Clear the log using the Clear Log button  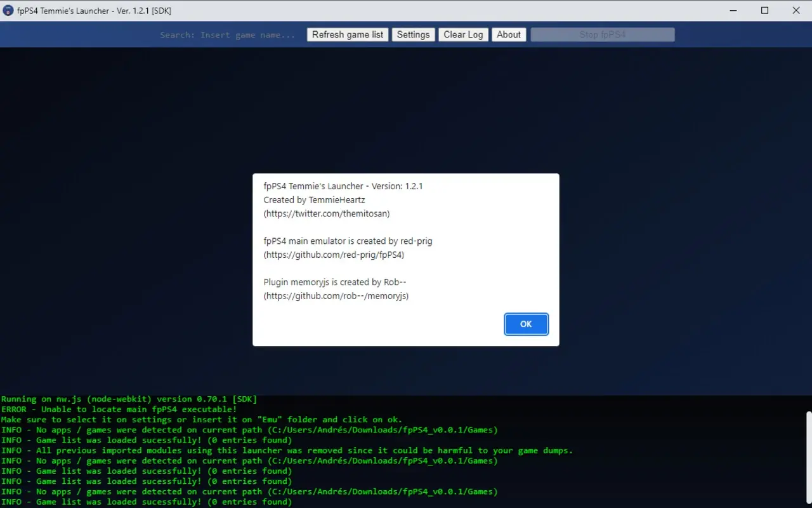463,34
